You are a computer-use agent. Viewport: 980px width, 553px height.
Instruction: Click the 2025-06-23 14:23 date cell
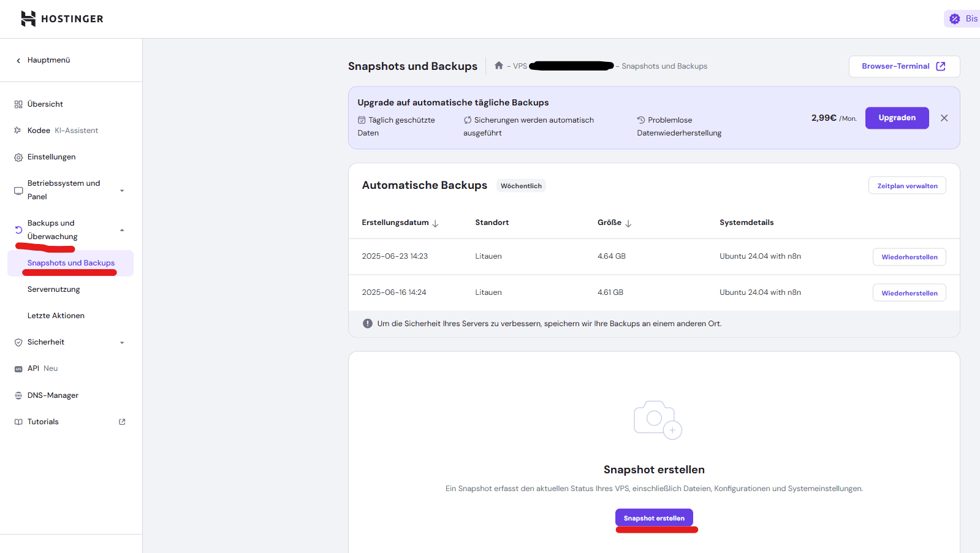click(x=395, y=256)
